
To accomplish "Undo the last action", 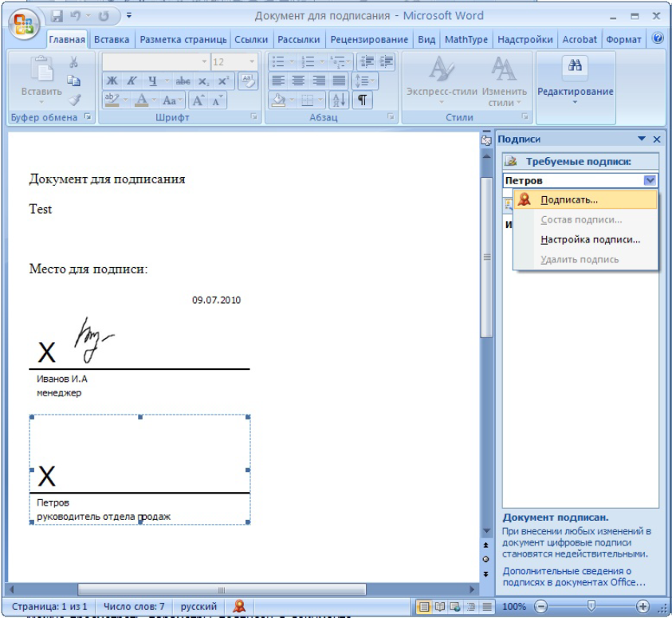I will click(76, 16).
